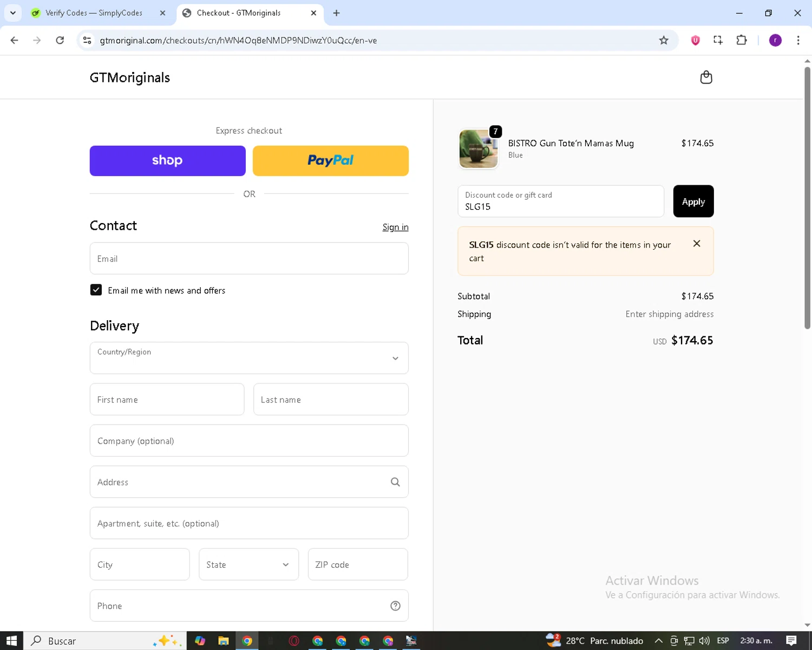Bookmark this page with the star icon
812x650 pixels.
pos(664,40)
